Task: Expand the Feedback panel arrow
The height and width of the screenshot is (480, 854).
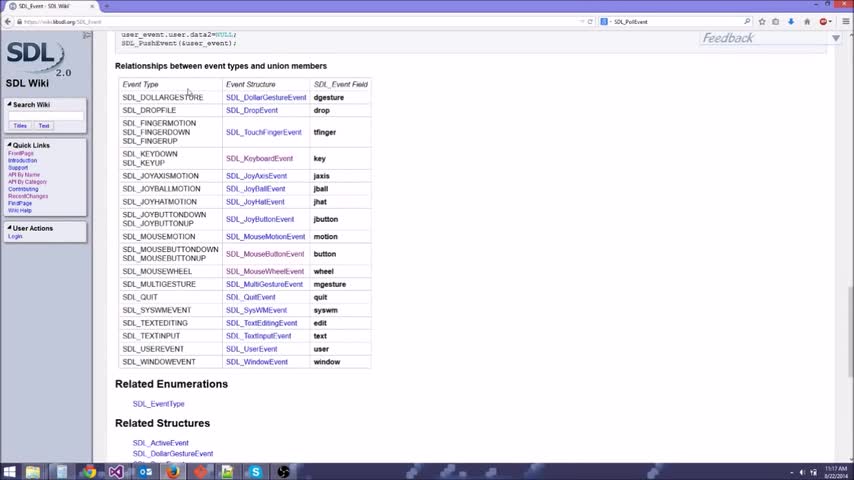Action: pyautogui.click(x=835, y=38)
